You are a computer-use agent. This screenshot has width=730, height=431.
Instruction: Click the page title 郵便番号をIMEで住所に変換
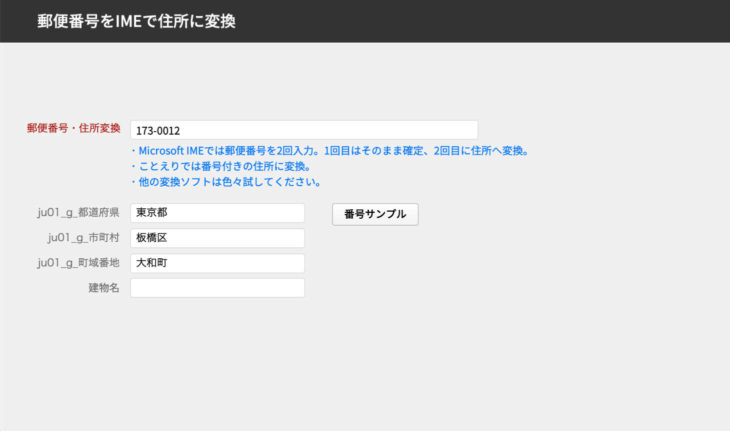click(136, 20)
